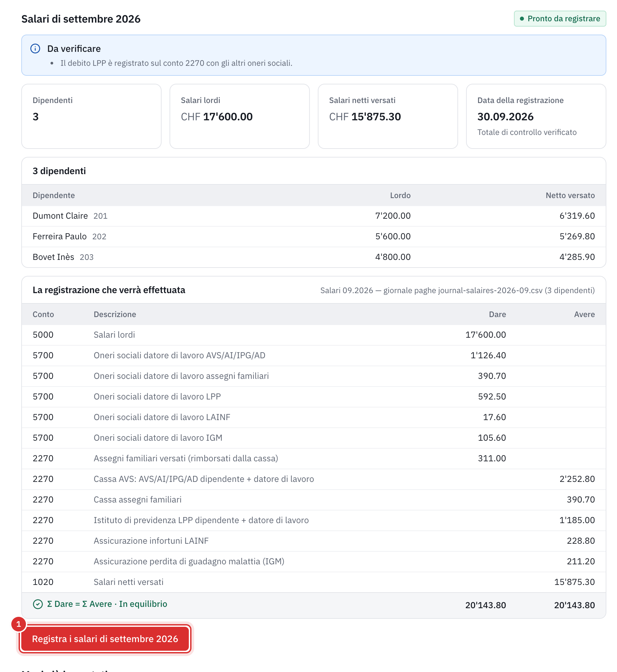Select the Dumont Claire employee row
This screenshot has height=672, width=617.
(x=313, y=216)
